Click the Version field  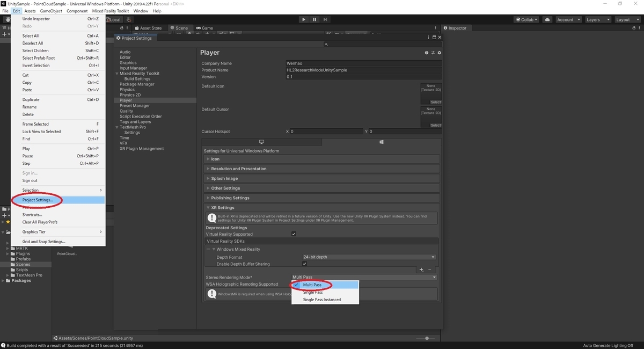click(364, 77)
